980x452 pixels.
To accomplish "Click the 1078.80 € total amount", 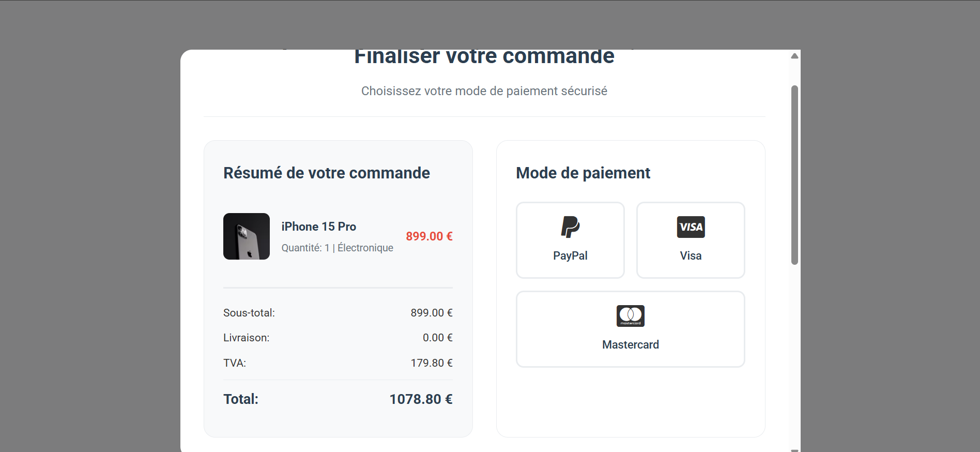I will pos(421,399).
